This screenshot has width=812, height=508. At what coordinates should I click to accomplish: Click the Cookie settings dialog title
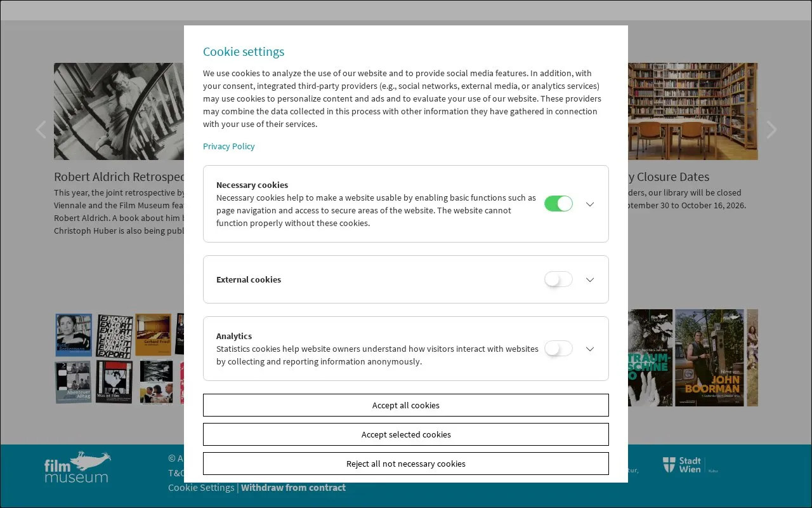pyautogui.click(x=244, y=51)
